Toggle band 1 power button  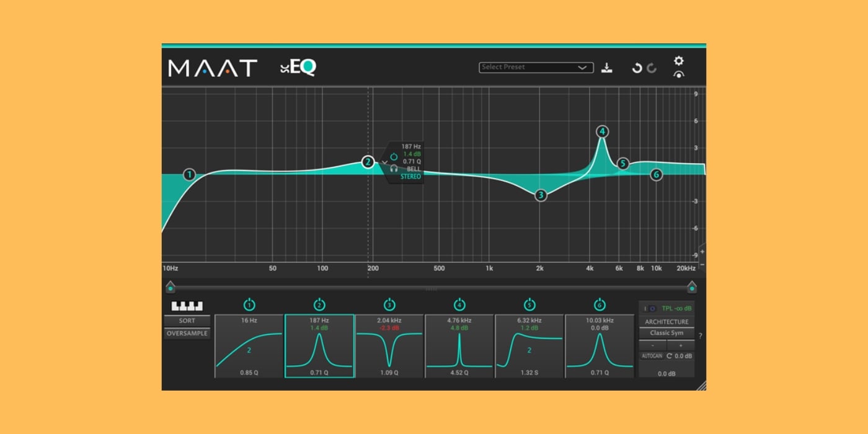(x=249, y=304)
